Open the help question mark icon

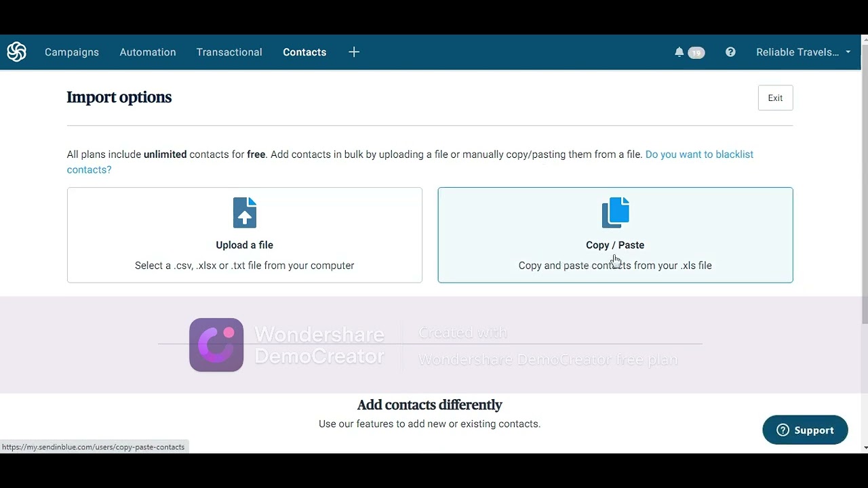pos(730,52)
